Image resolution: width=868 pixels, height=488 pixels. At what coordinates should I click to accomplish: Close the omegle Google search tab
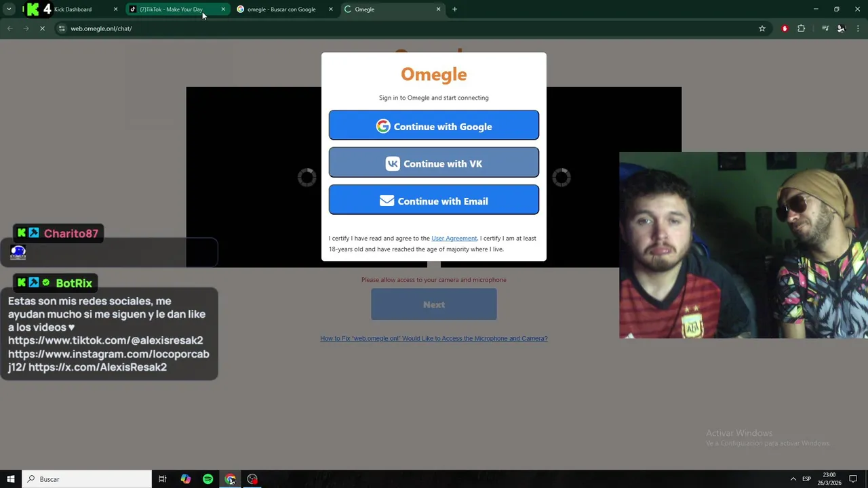331,9
